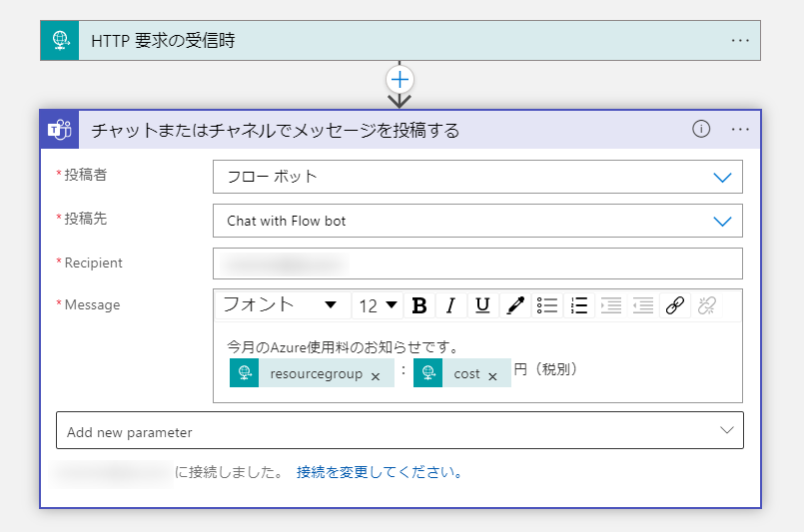Open the text color pen tool
This screenshot has height=532, width=804.
click(514, 305)
